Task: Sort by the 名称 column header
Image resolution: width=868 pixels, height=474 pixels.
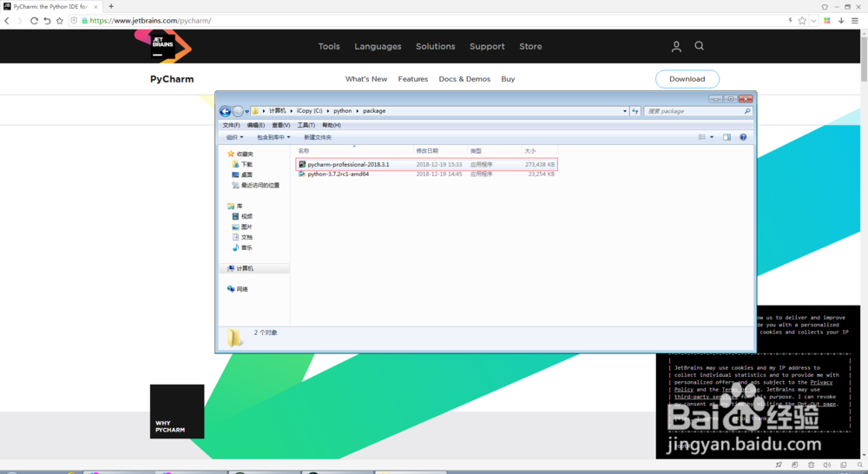Action: pos(353,150)
